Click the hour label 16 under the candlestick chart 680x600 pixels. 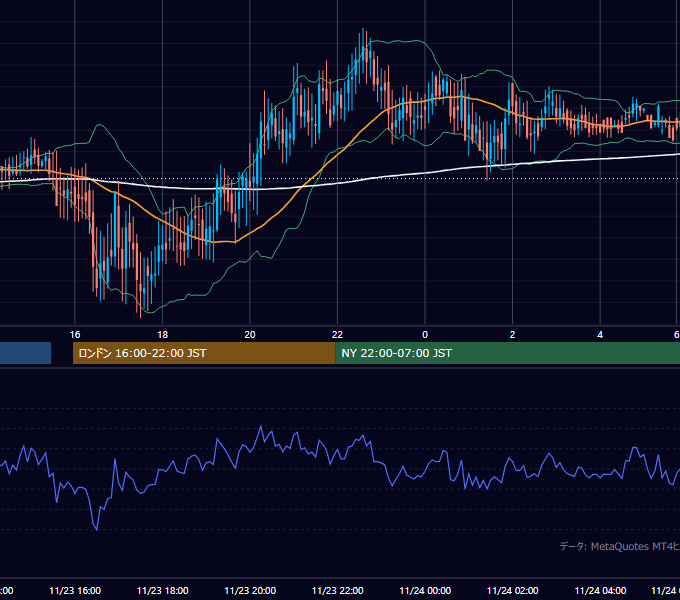coord(75,335)
